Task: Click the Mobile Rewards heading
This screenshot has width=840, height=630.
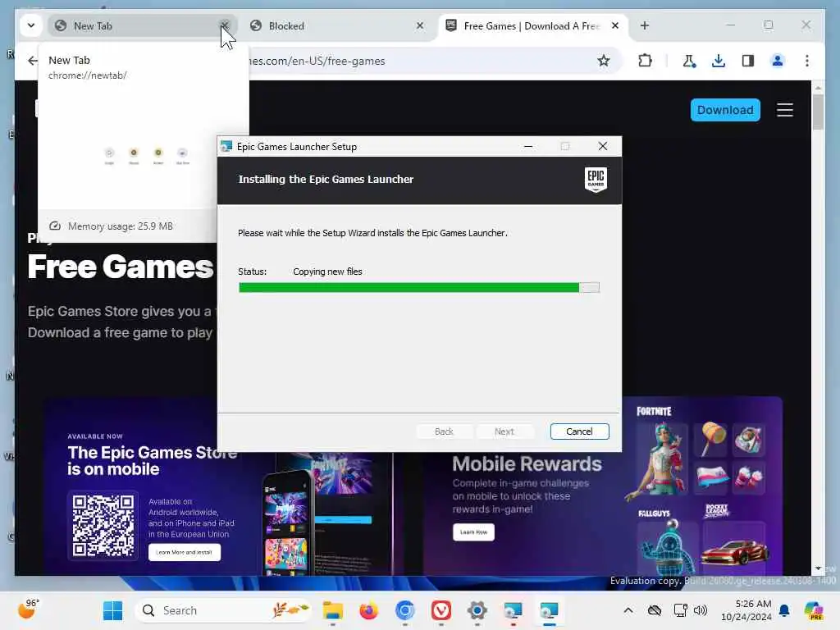Action: tap(527, 463)
